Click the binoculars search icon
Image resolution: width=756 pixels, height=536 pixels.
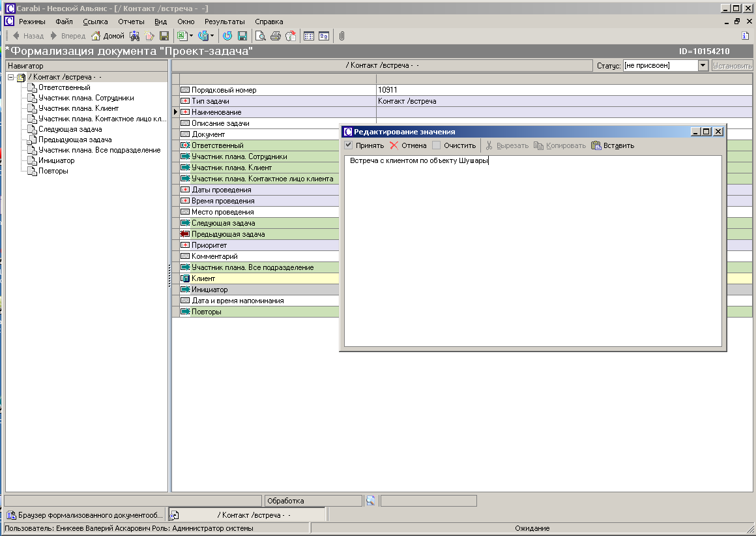click(135, 36)
